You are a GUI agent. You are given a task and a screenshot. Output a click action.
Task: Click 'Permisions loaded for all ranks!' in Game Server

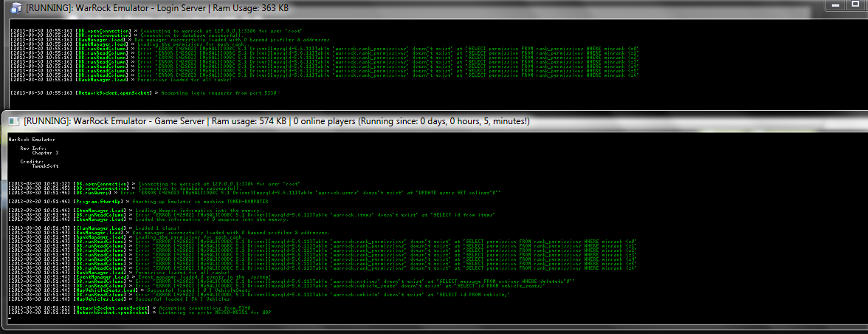point(183,273)
